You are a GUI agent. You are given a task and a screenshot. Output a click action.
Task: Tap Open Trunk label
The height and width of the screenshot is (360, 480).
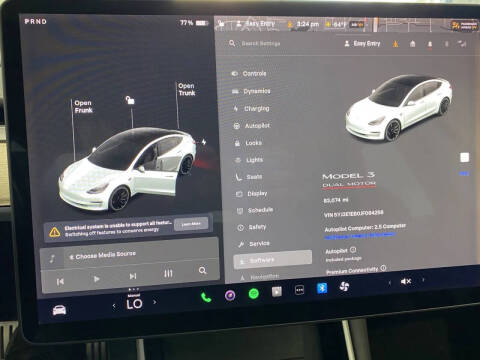coord(187,89)
